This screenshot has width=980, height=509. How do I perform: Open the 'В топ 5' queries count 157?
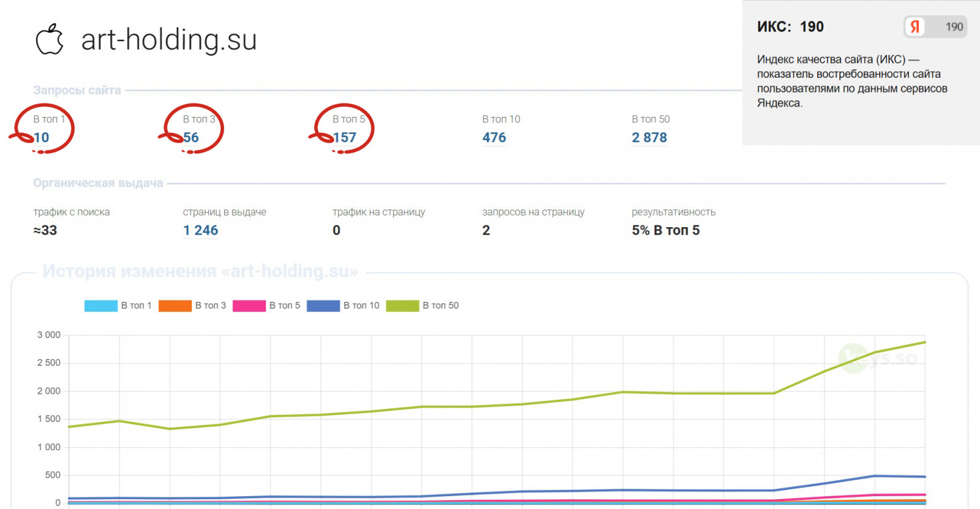(x=344, y=138)
